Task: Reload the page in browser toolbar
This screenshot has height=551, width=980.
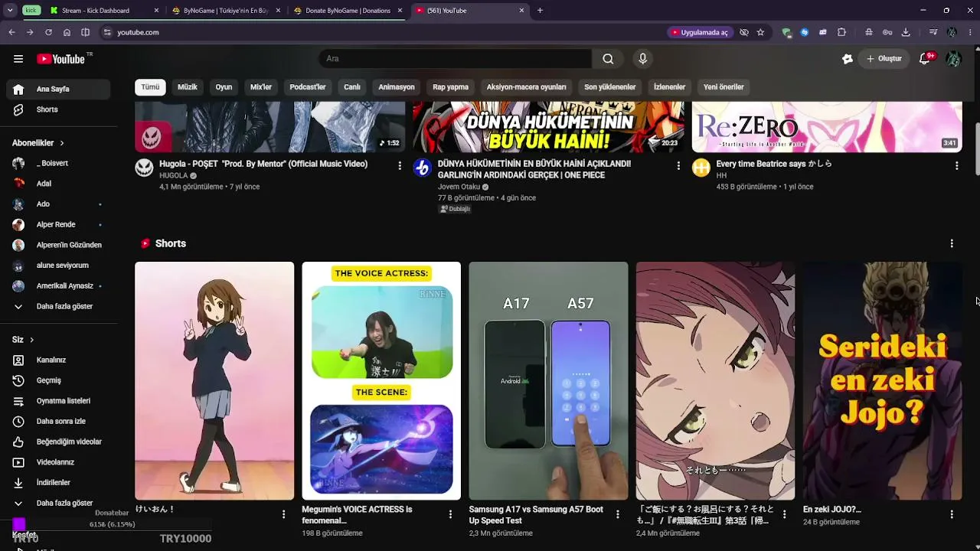Action: coord(48,32)
